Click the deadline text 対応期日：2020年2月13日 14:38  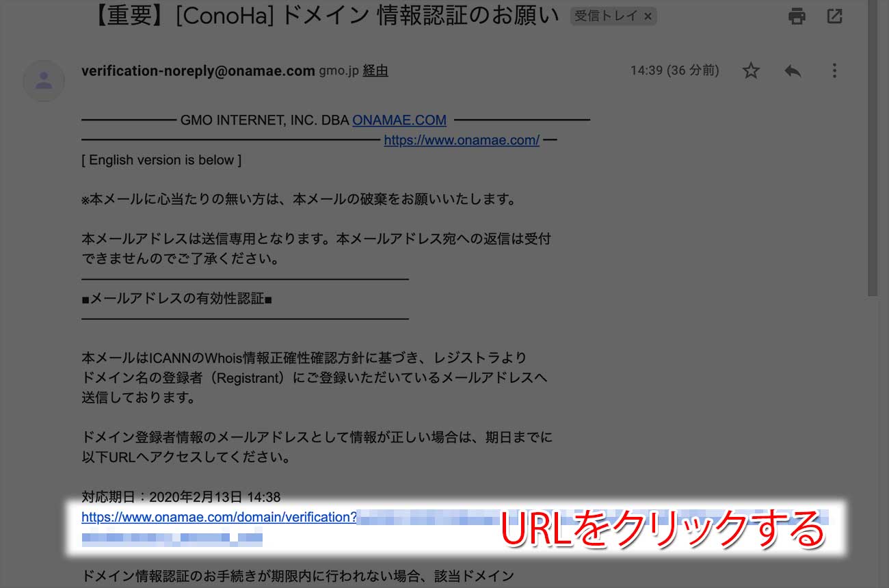[x=181, y=497]
